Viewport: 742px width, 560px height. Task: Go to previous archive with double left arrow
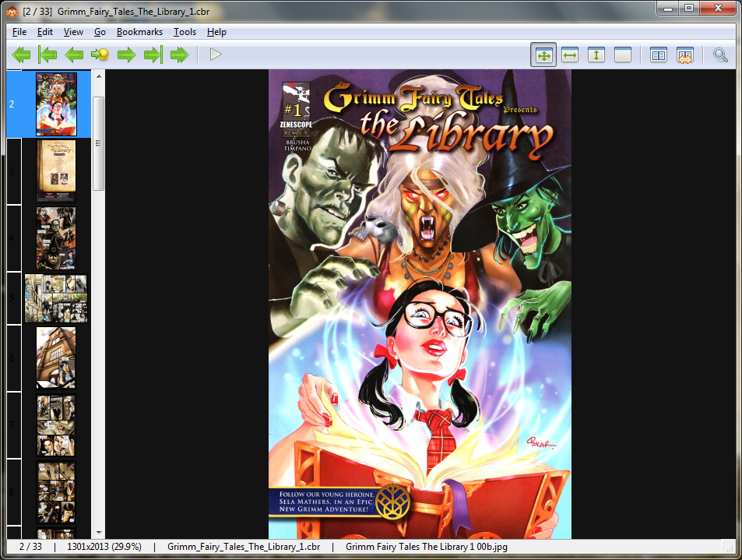tap(21, 55)
